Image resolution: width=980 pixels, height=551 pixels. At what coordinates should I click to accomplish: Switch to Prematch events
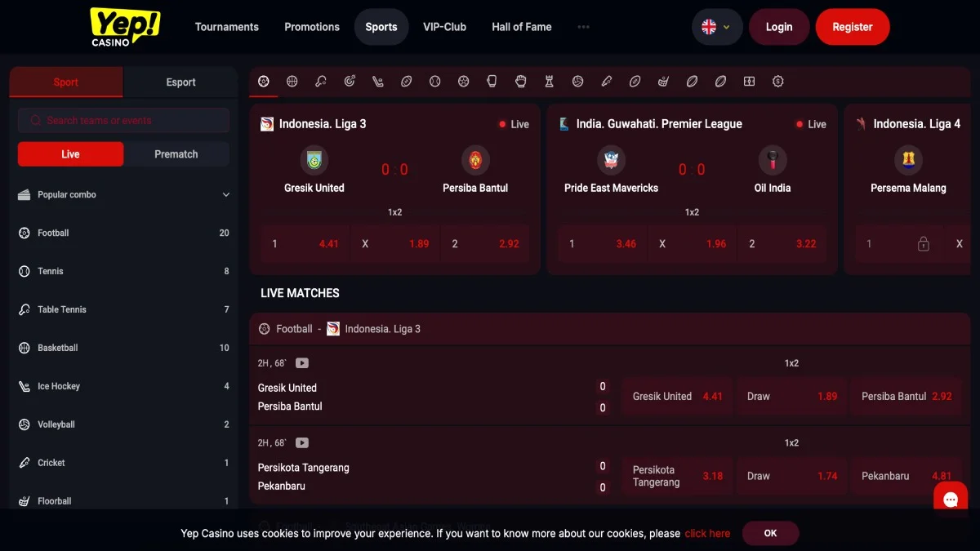176,154
